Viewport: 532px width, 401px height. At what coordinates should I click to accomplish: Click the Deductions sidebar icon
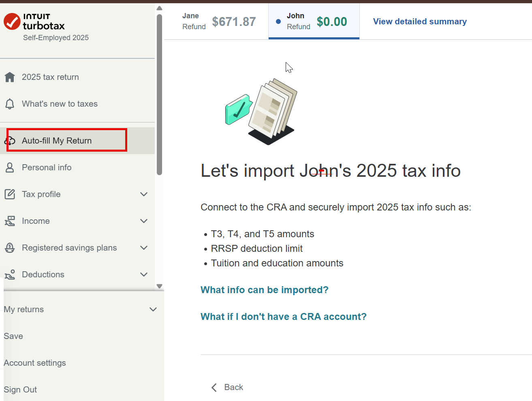coord(10,274)
